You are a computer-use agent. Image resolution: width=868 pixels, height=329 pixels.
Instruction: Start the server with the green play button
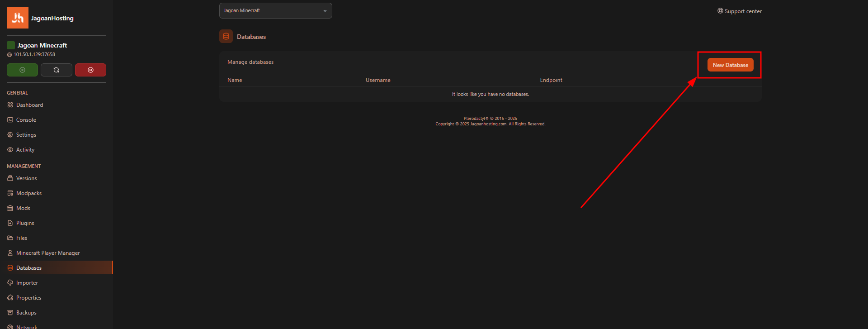[x=22, y=70]
